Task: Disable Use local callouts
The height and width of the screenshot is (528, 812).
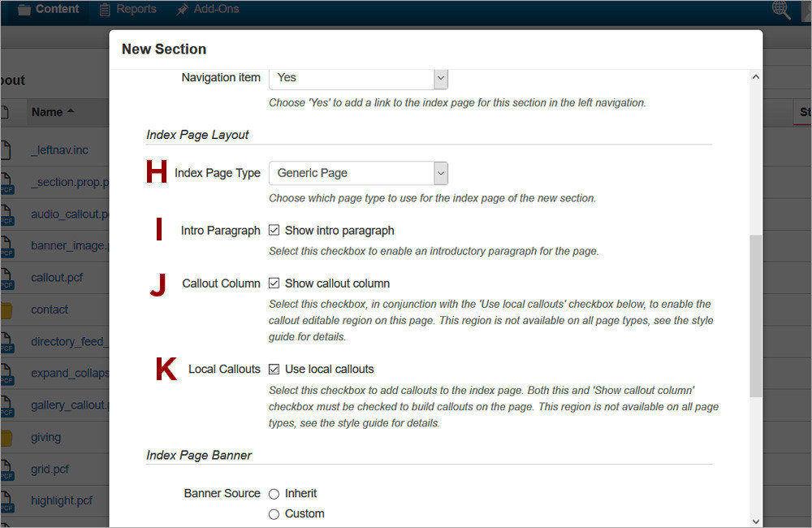Action: point(274,368)
